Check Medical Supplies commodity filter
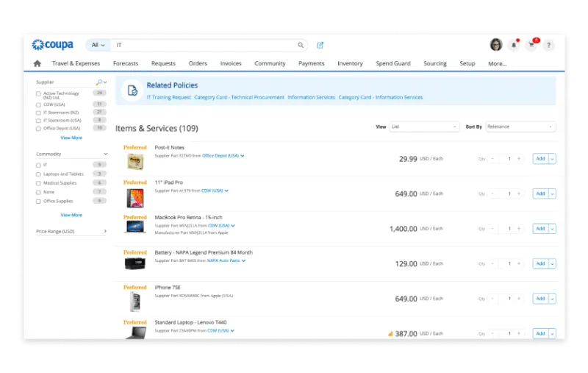This screenshot has width=588, height=373. pyautogui.click(x=38, y=183)
